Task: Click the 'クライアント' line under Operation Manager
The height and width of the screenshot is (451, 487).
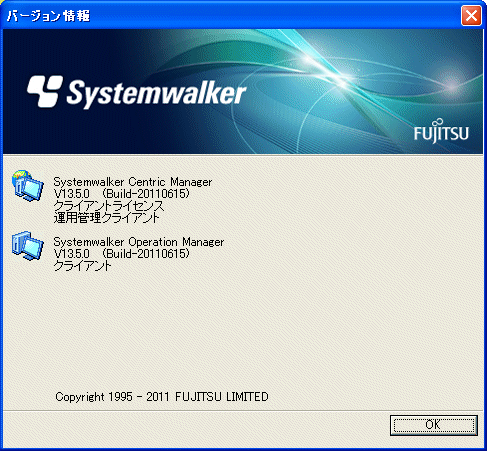Action: pyautogui.click(x=82, y=266)
